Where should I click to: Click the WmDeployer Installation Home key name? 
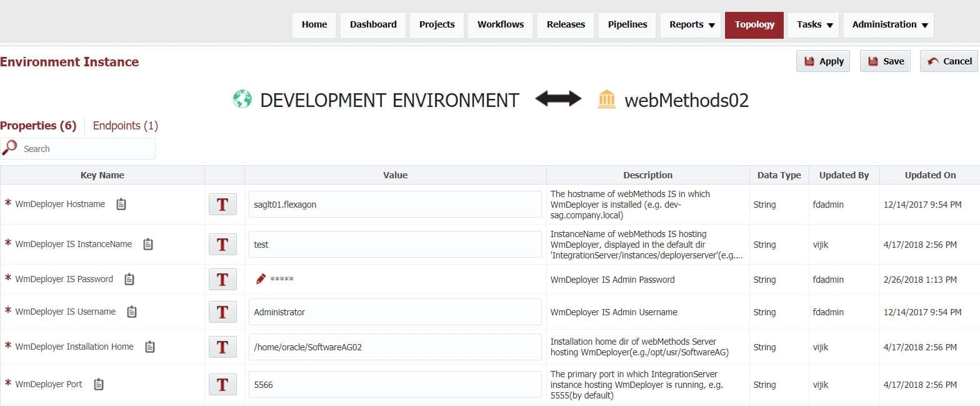[x=74, y=347]
